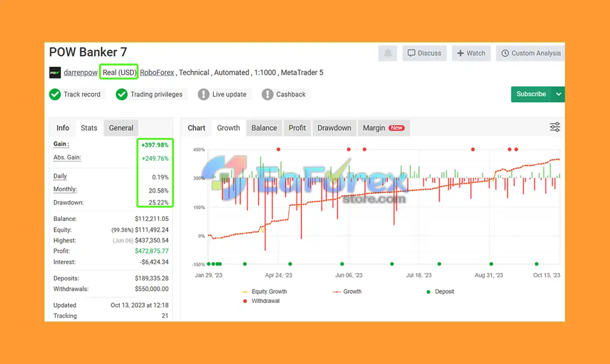Click the Balance value $112,211.05
The height and width of the screenshot is (364, 610).
pos(152,219)
